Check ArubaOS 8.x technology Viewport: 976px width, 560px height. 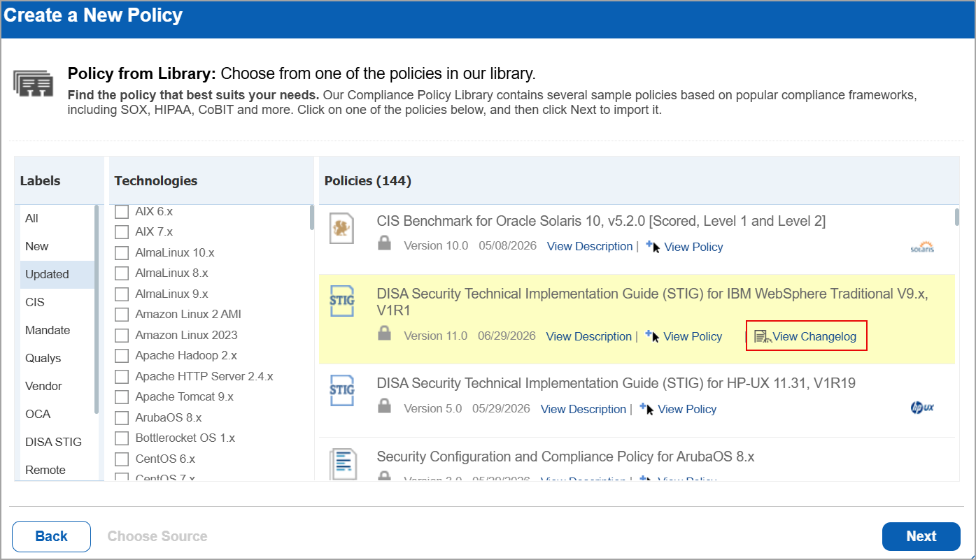tap(122, 417)
